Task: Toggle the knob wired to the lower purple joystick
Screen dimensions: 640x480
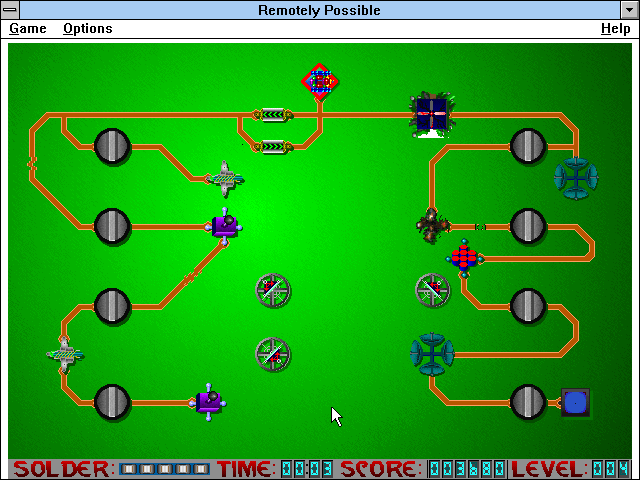Action: (112, 402)
